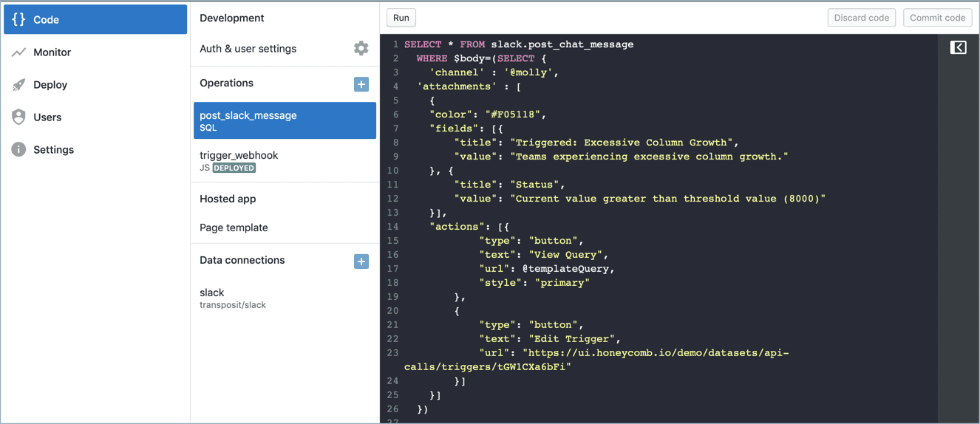
Task: Open the Monitor section
Action: coord(52,52)
